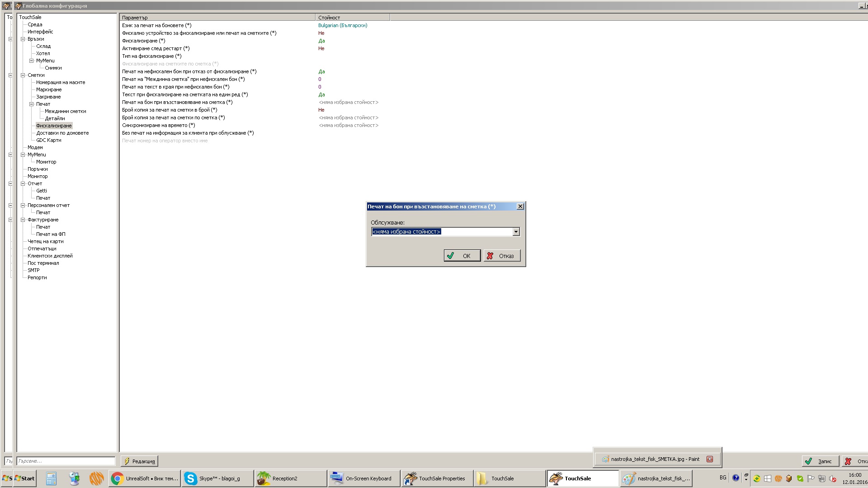Image resolution: width=868 pixels, height=488 pixels.
Task: Open Chrome UnrealSoft taskbar window
Action: tap(145, 479)
